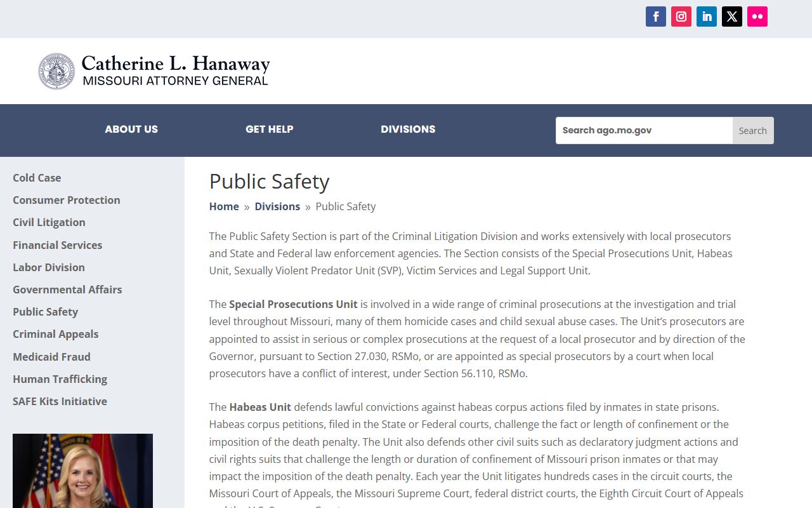The image size is (812, 508).
Task: Click the Home breadcrumb link
Action: pos(224,206)
